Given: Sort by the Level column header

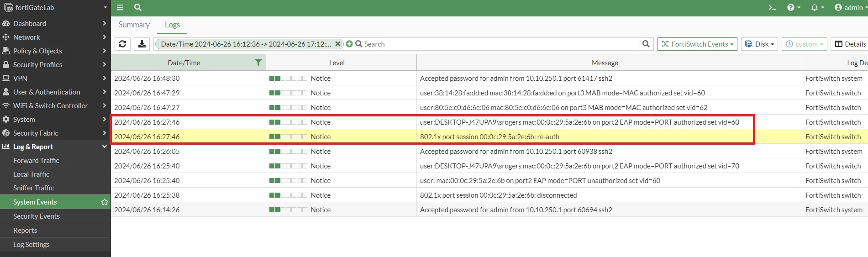Looking at the screenshot, I should click(x=337, y=63).
